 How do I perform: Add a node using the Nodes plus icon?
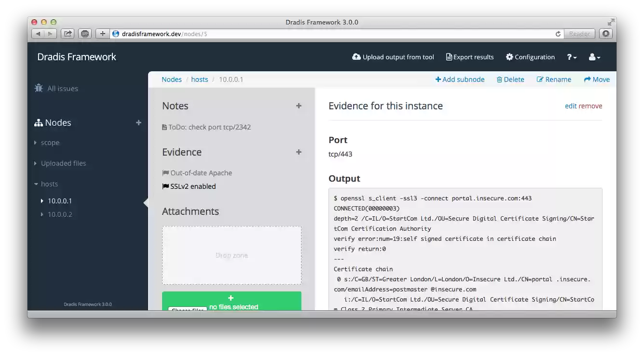138,123
